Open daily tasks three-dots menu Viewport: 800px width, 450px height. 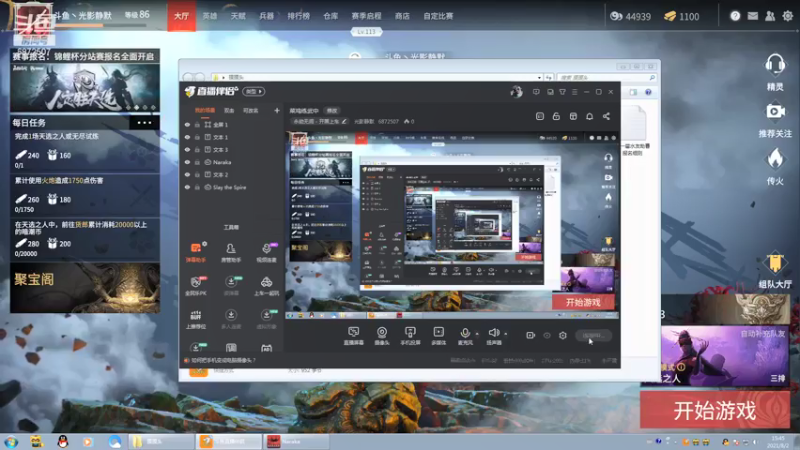[144, 122]
